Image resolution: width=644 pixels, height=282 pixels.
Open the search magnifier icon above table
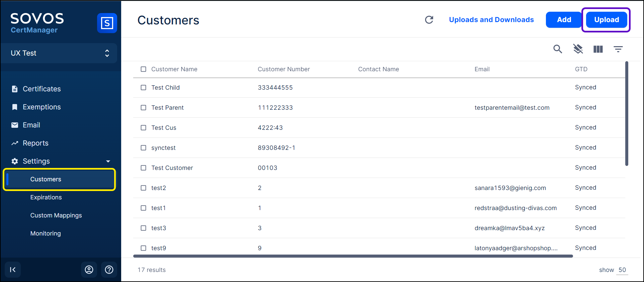(x=557, y=49)
